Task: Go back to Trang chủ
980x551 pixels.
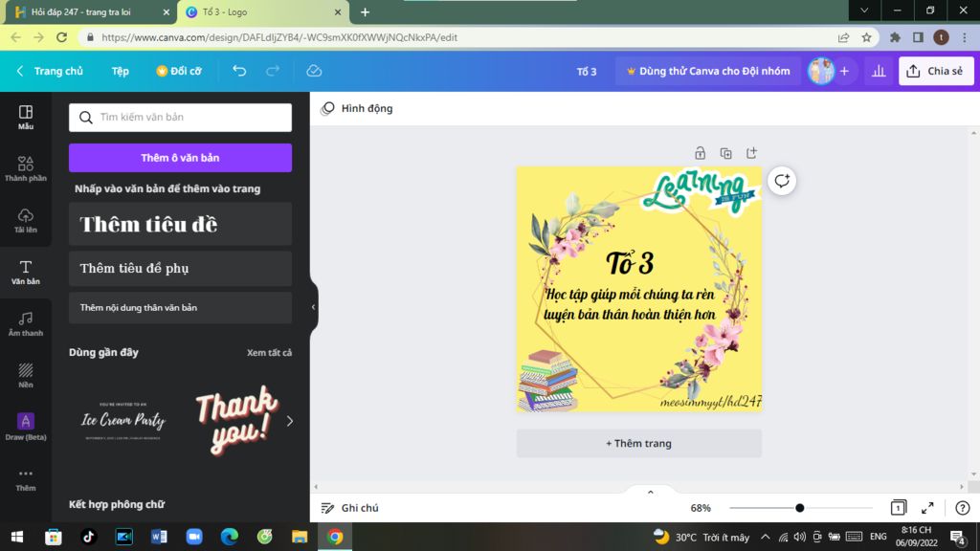Action: (x=50, y=71)
